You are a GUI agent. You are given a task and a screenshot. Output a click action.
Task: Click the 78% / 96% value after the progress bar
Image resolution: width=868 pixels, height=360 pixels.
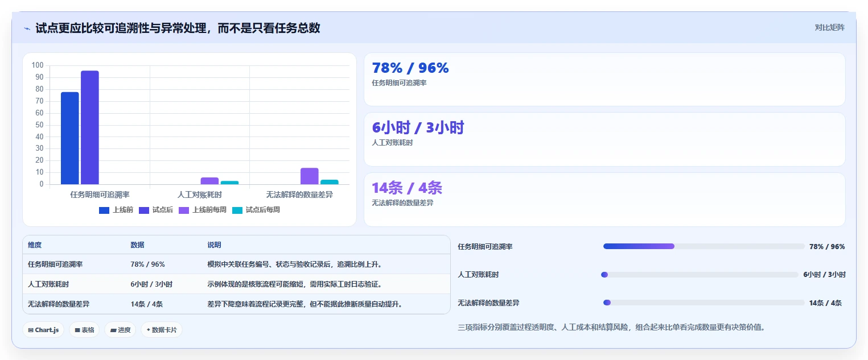tap(827, 247)
